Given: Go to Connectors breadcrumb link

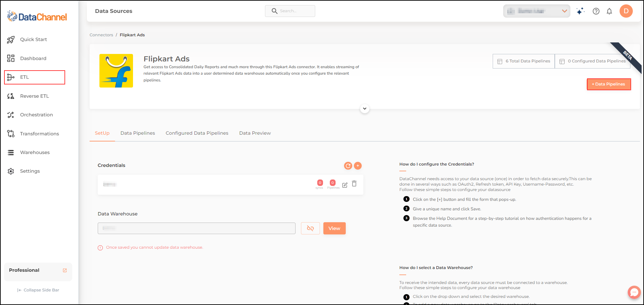Looking at the screenshot, I should (x=101, y=35).
